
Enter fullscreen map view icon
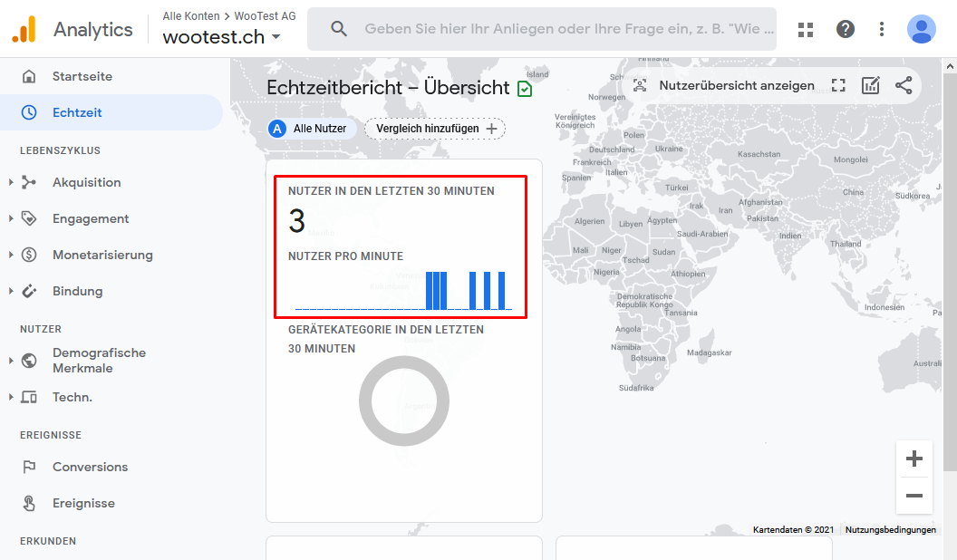[838, 85]
